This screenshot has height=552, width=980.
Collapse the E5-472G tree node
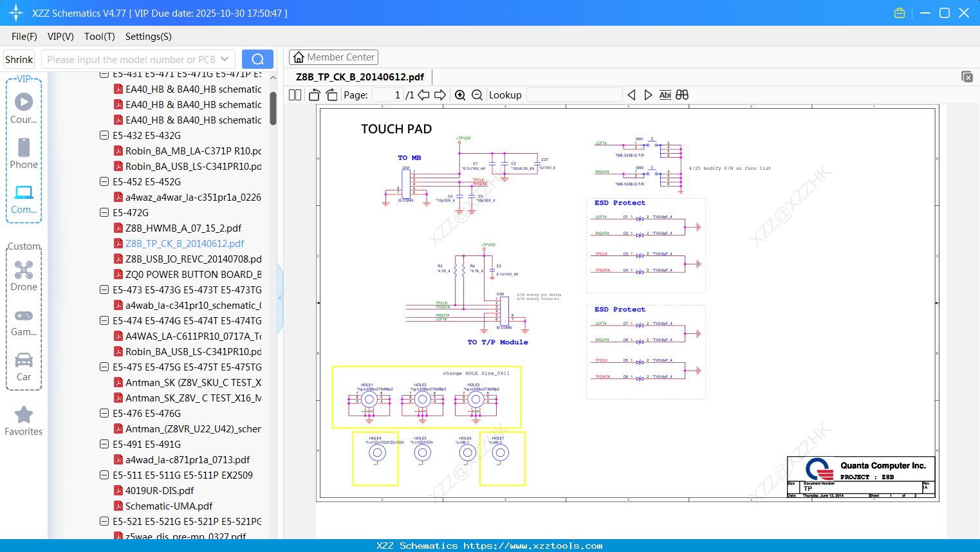click(104, 212)
